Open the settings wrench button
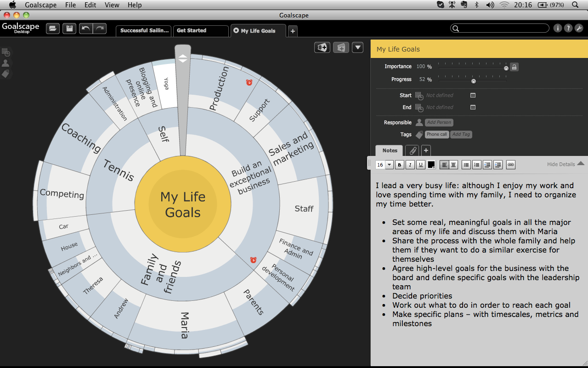This screenshot has width=588, height=368. tap(579, 28)
